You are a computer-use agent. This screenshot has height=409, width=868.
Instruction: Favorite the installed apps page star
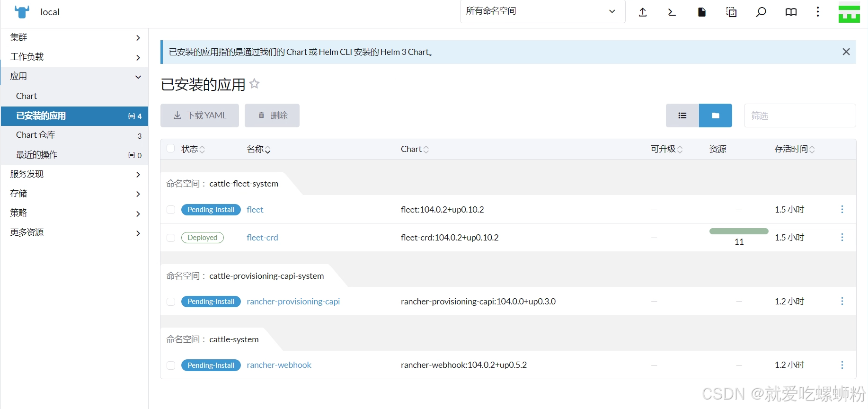(x=255, y=84)
